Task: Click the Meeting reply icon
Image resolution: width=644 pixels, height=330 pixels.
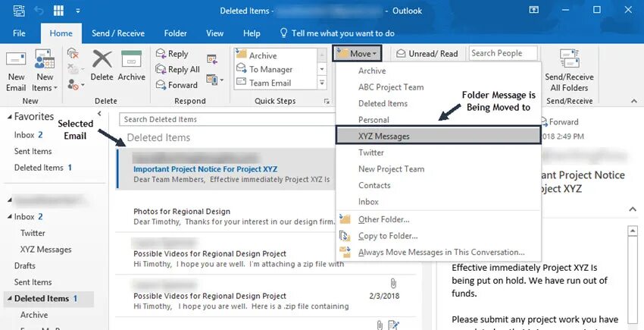Action: click(212, 59)
